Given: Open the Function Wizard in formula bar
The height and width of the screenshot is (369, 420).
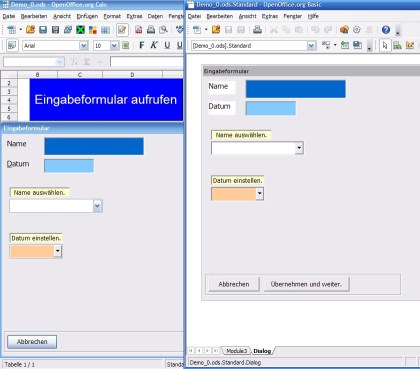Looking at the screenshot, I should tap(75, 62).
